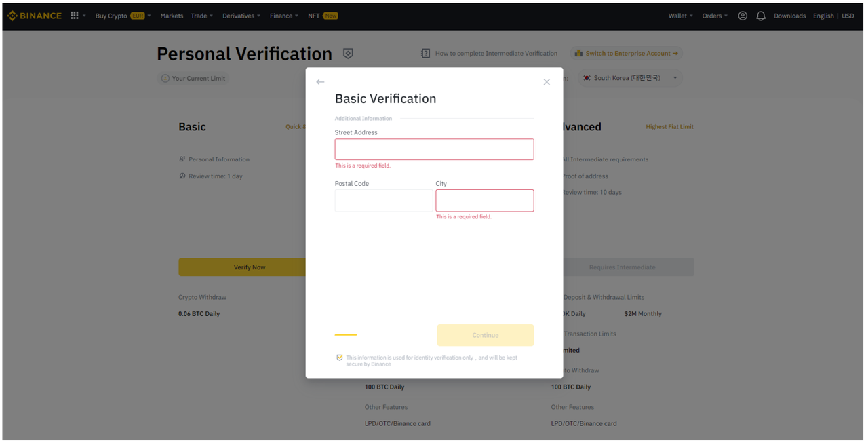Expand the Wallet dropdown
The height and width of the screenshot is (443, 868).
(680, 16)
